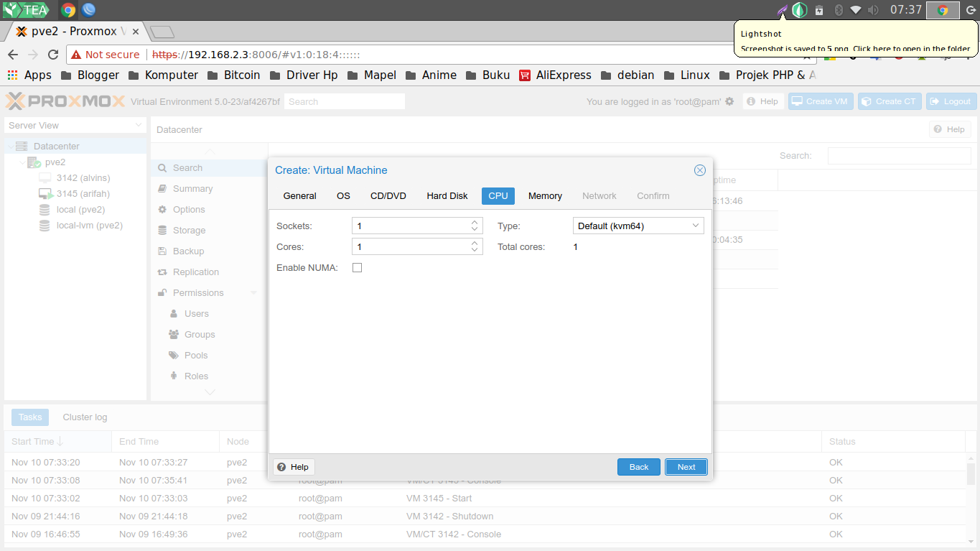Open the TEA system menu
980x551 pixels.
(x=26, y=10)
